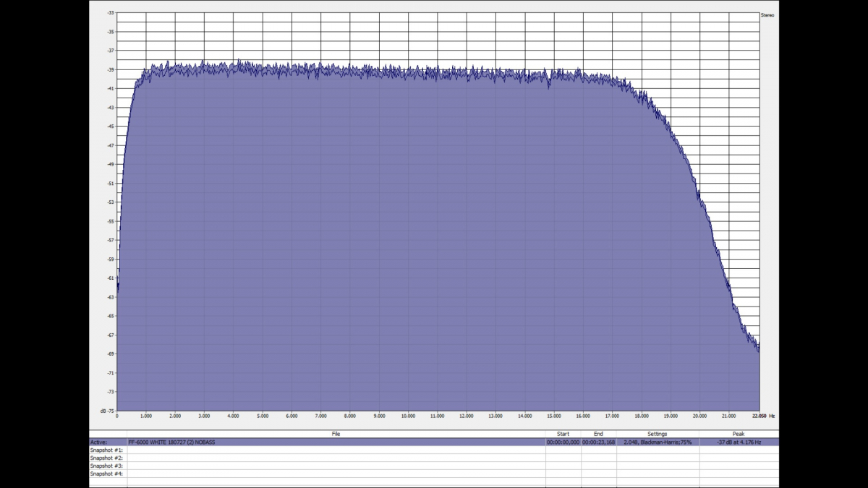
Task: Click the File column header
Action: click(x=336, y=434)
